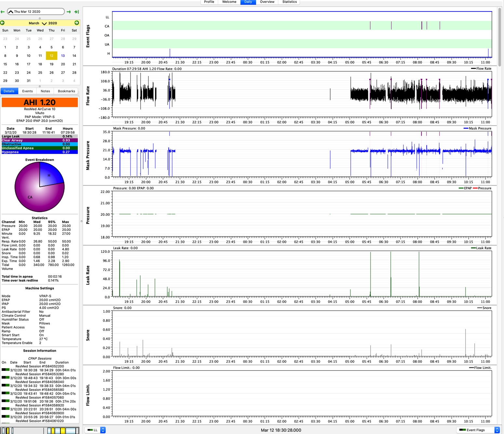Click the Hypopnea index row
504x434 pixels.
pos(40,152)
